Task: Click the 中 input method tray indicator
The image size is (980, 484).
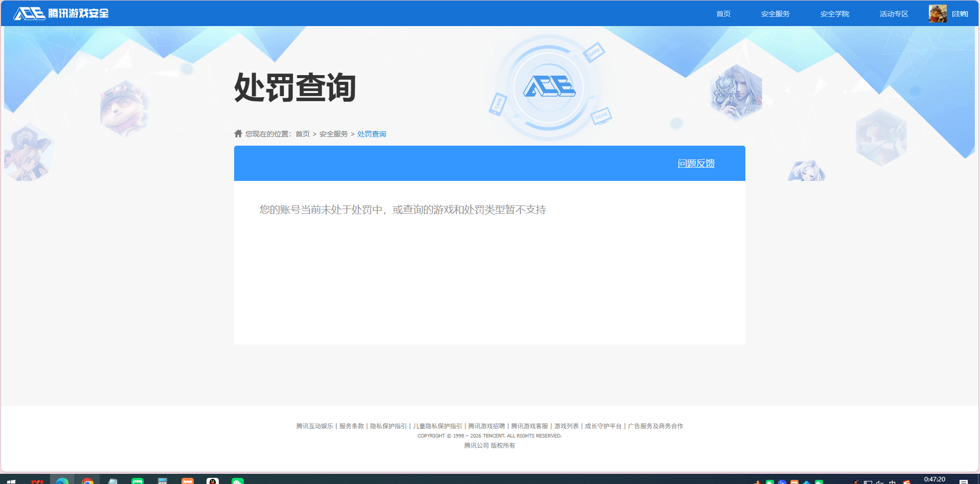Action: pos(892,482)
